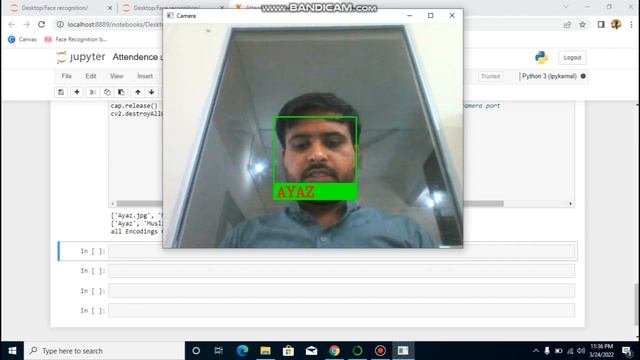Open the File menu in Jupyter
Screen dimensions: 640x360
(67, 76)
